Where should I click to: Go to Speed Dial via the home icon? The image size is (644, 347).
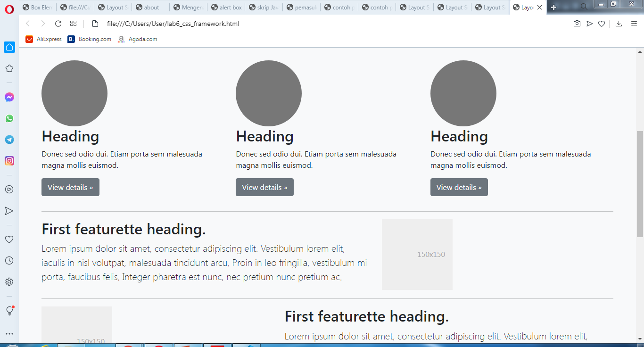tap(9, 47)
